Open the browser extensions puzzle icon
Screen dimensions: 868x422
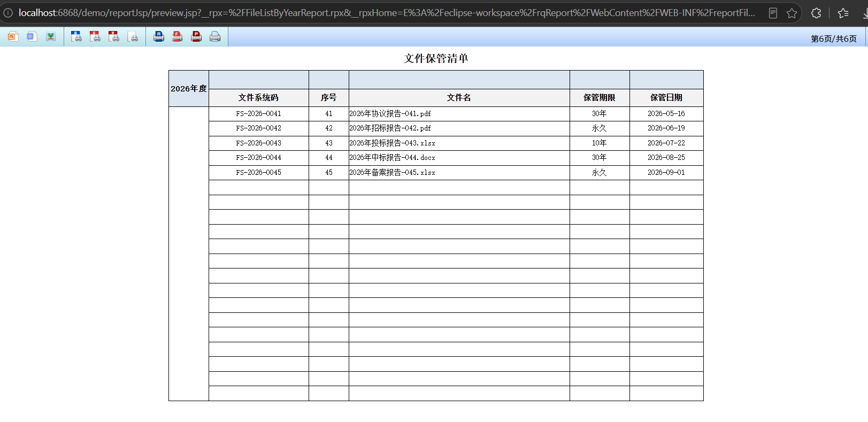[816, 13]
